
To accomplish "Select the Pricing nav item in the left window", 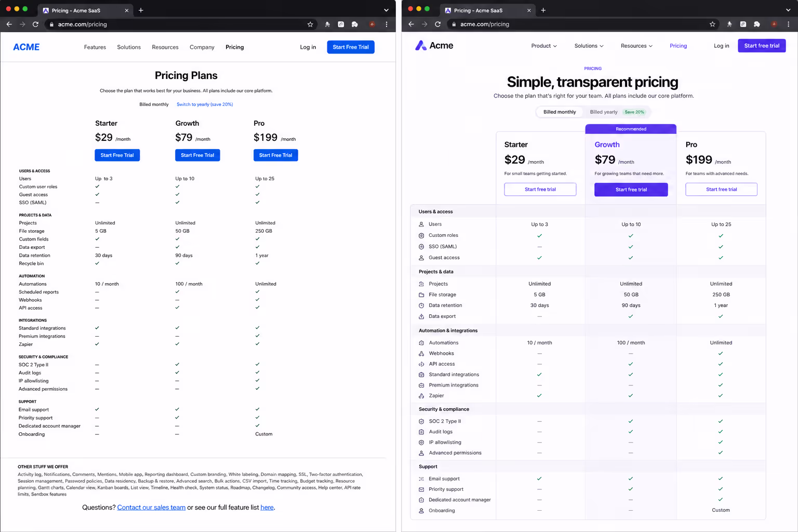I will pyautogui.click(x=235, y=47).
